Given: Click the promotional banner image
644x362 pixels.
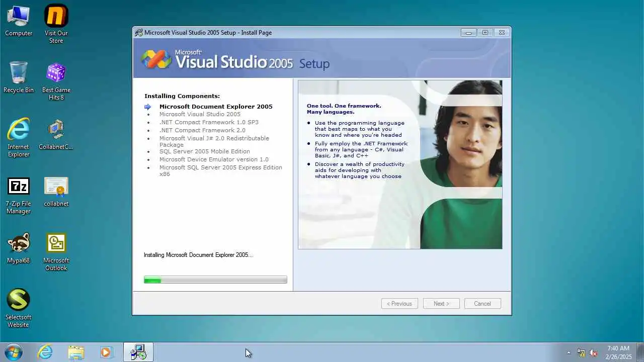Looking at the screenshot, I should (400, 164).
